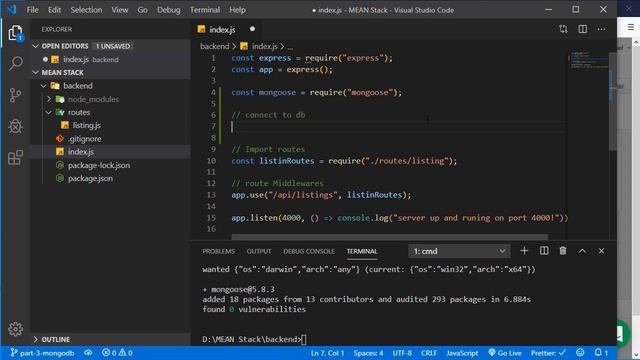
Task: Change indentation via Spaces: 4
Action: [x=368, y=353]
